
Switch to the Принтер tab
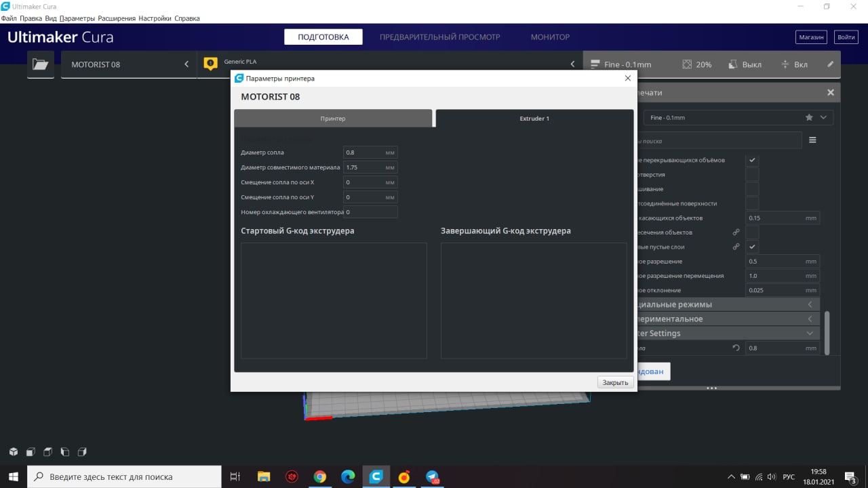coord(333,119)
